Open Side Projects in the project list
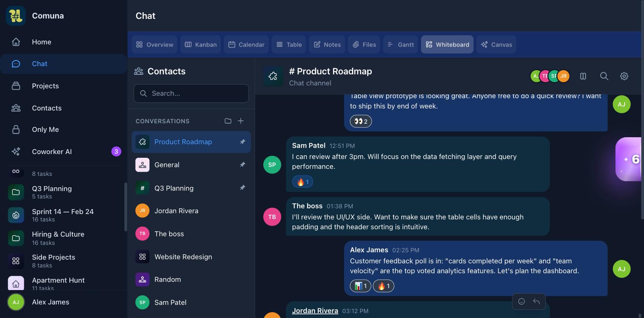 64,261
